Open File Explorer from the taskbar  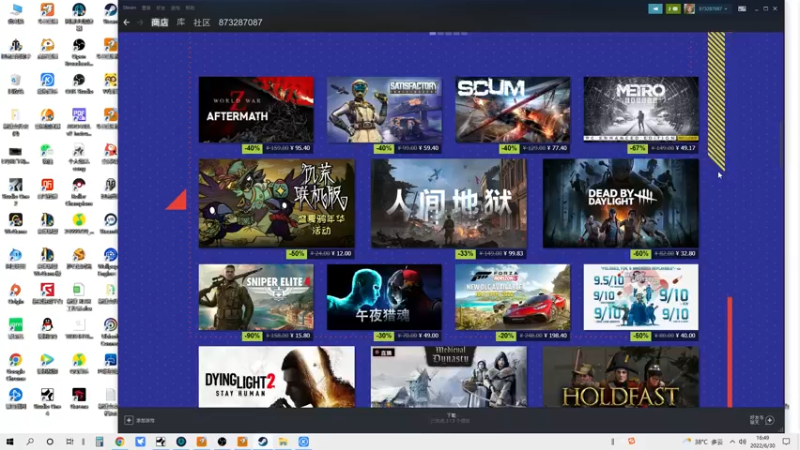click(283, 441)
